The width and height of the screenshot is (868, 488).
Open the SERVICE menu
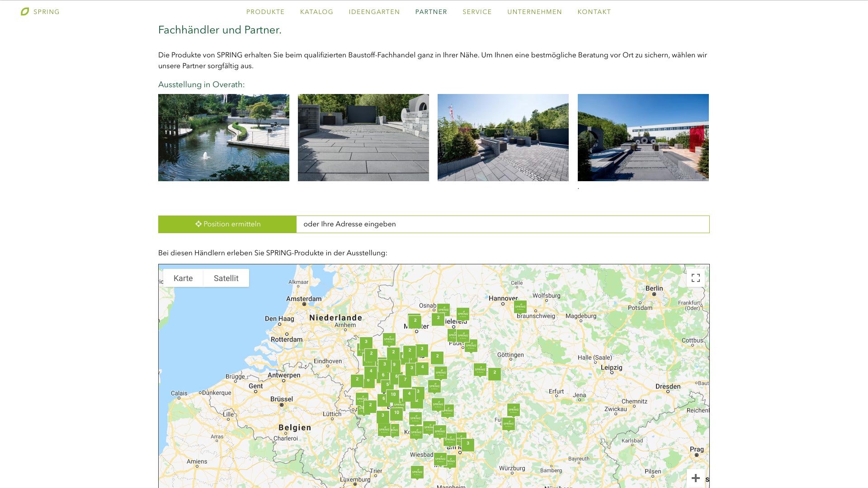[x=477, y=12]
